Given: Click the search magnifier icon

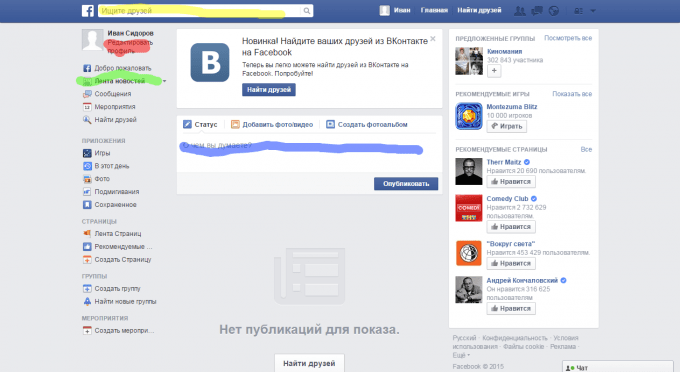Looking at the screenshot, I should click(307, 11).
